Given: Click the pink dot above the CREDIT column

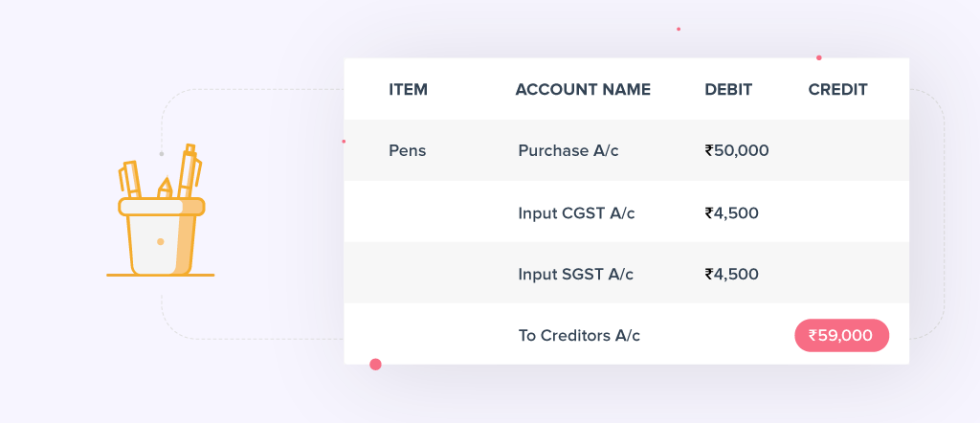Looking at the screenshot, I should click(x=819, y=57).
